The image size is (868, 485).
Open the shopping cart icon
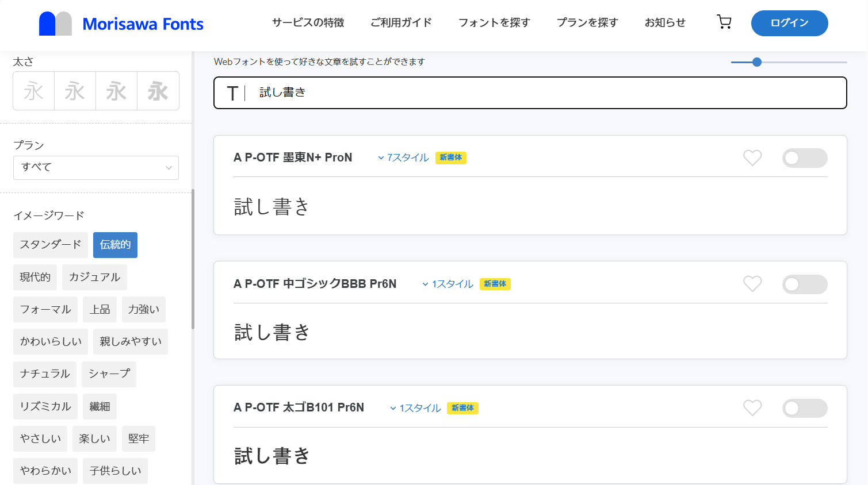click(724, 22)
